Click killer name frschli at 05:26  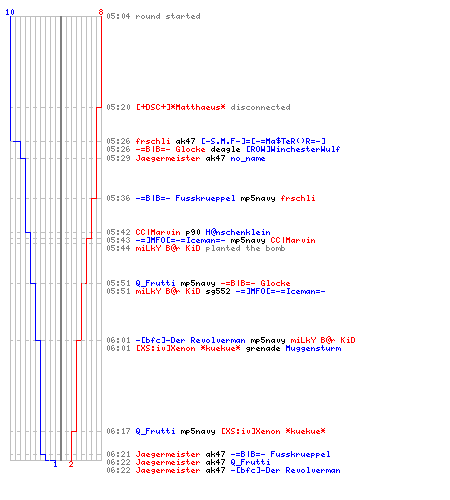tap(153, 141)
